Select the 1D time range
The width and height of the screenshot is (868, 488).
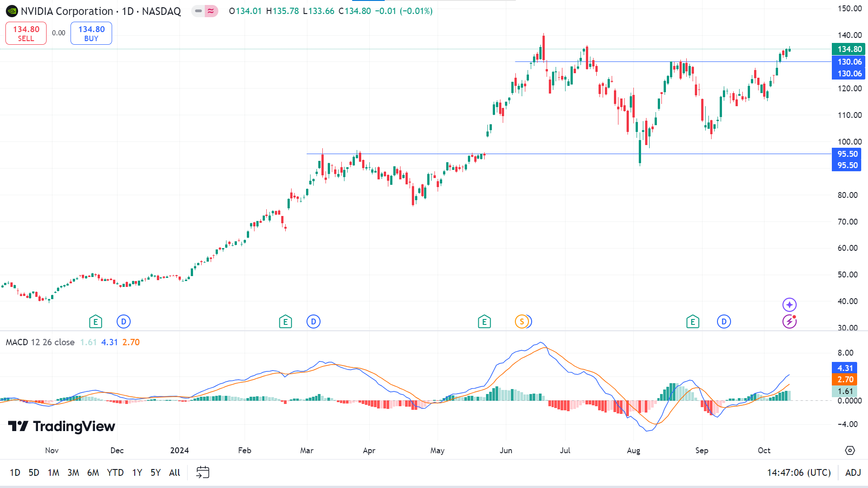coord(15,473)
